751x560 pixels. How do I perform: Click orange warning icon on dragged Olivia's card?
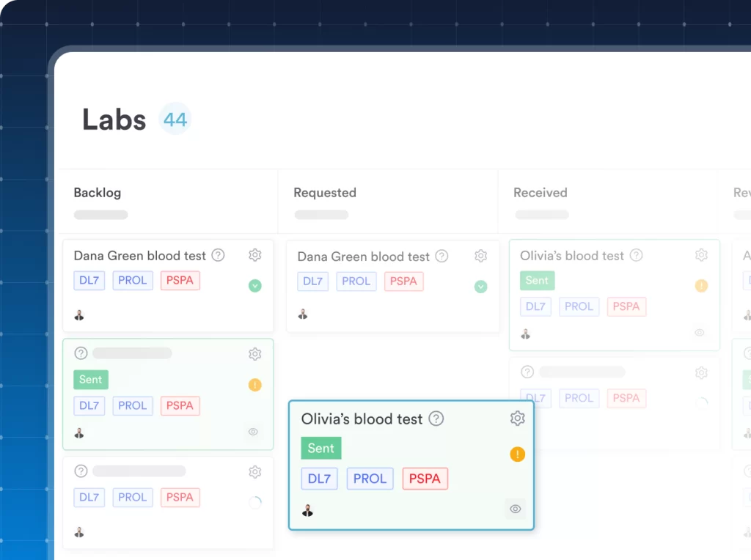(517, 454)
